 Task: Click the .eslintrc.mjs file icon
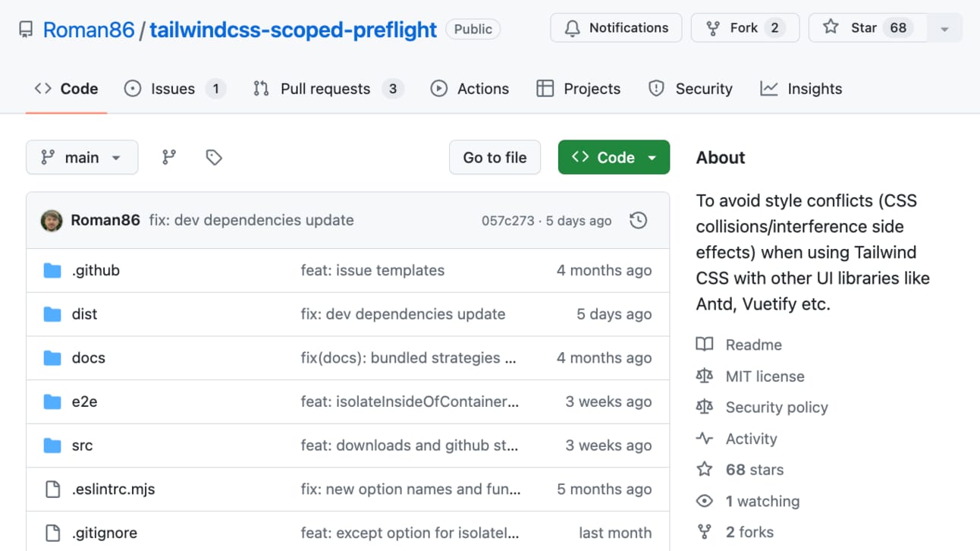tap(52, 490)
